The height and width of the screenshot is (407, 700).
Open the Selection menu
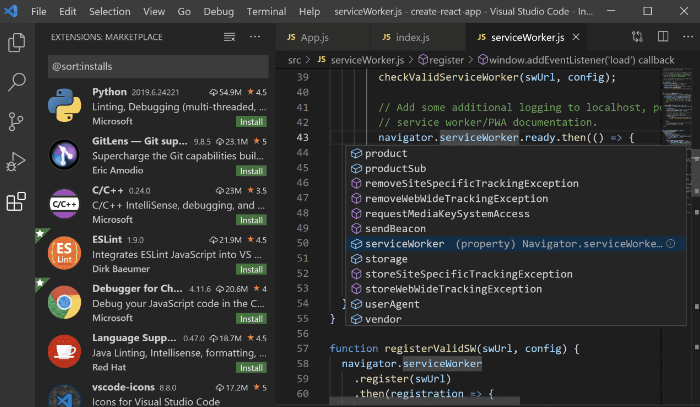(109, 12)
